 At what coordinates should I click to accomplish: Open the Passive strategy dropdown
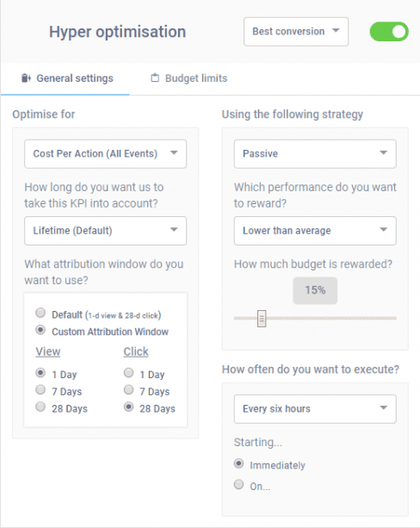[x=315, y=154]
